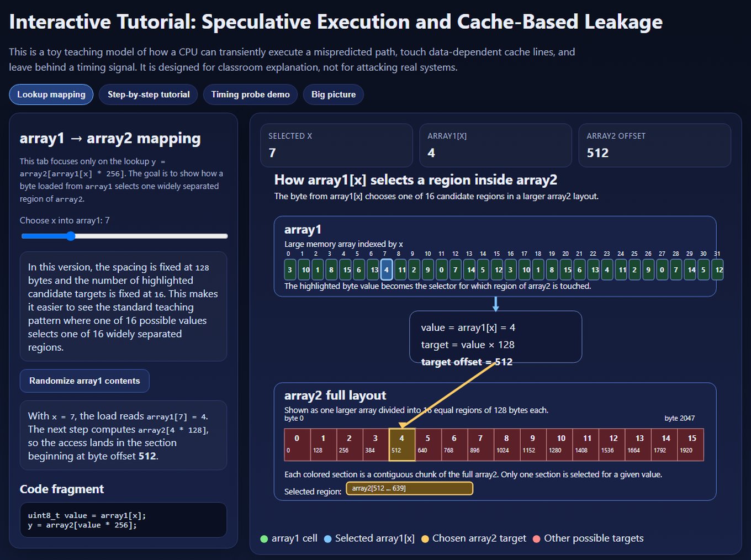Viewport: 751px width, 560px height.
Task: Click the 'byte 2047' label
Action: click(679, 418)
